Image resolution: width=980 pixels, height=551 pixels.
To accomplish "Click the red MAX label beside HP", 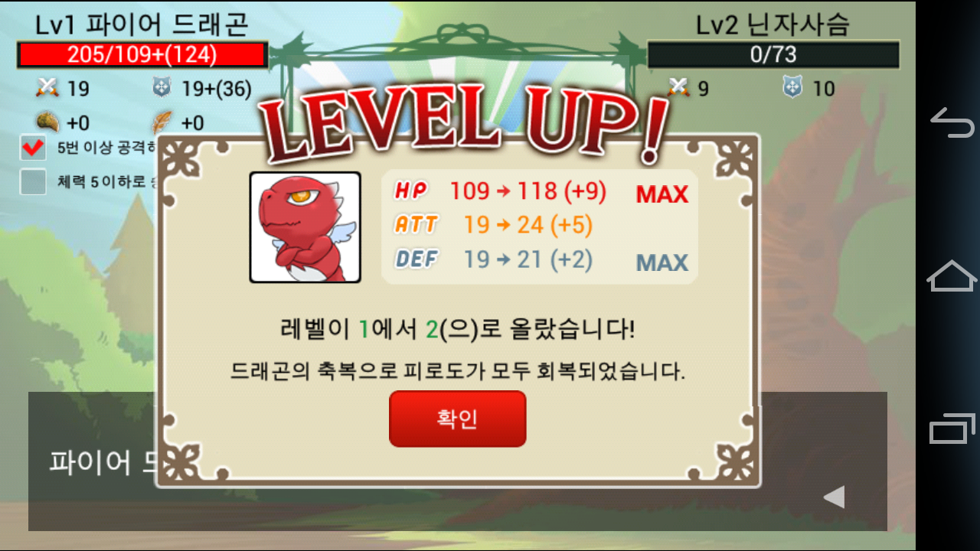I will coord(662,194).
